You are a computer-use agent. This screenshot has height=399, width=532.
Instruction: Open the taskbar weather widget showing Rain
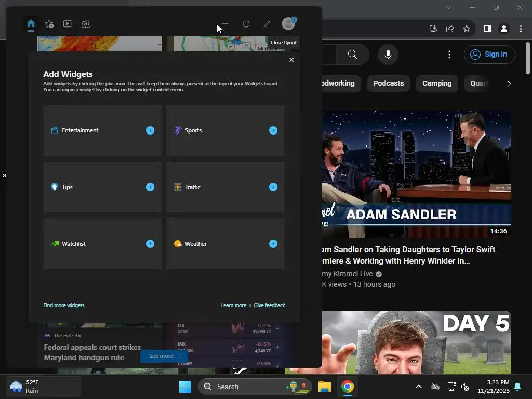(x=44, y=387)
